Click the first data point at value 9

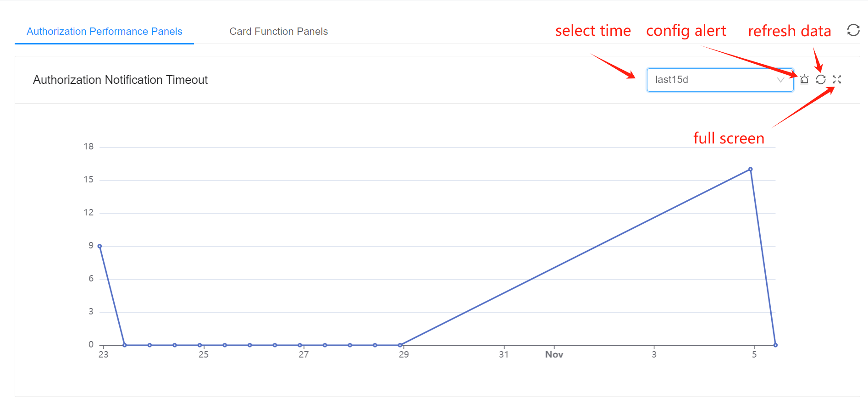pos(100,246)
